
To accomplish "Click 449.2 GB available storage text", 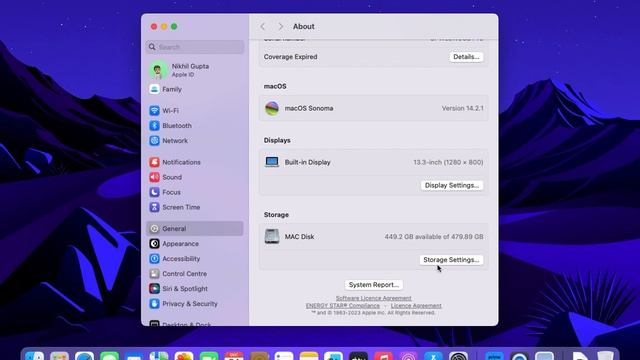I will pyautogui.click(x=434, y=237).
